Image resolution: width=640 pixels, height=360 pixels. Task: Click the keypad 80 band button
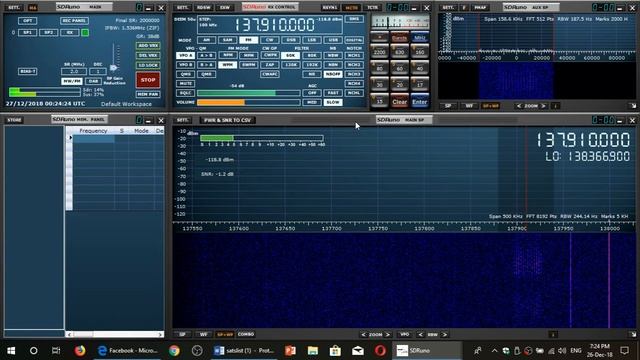coord(380,69)
